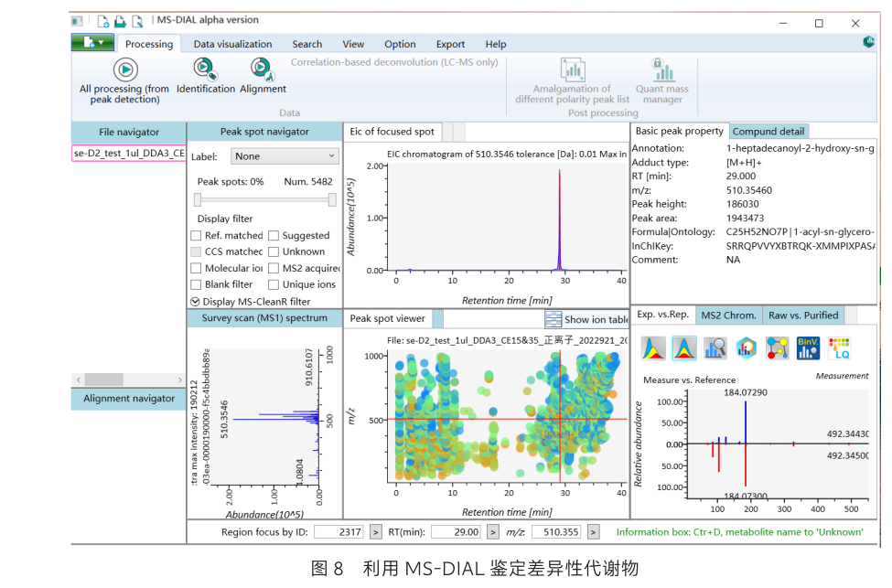Viewport: 892px width, 588px height.
Task: Open the Quant mass manager icon
Action: tap(662, 69)
